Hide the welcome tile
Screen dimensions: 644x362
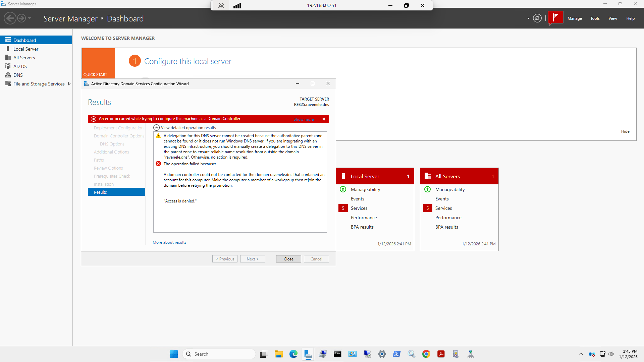(625, 131)
